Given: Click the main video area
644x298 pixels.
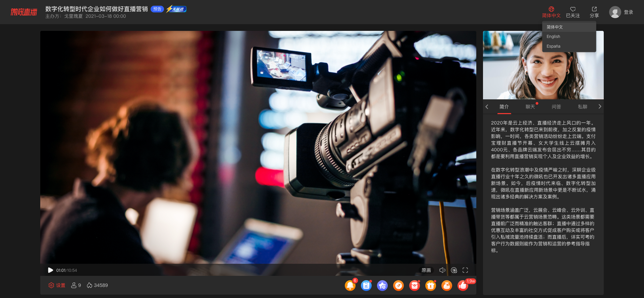Looking at the screenshot, I should (258, 148).
